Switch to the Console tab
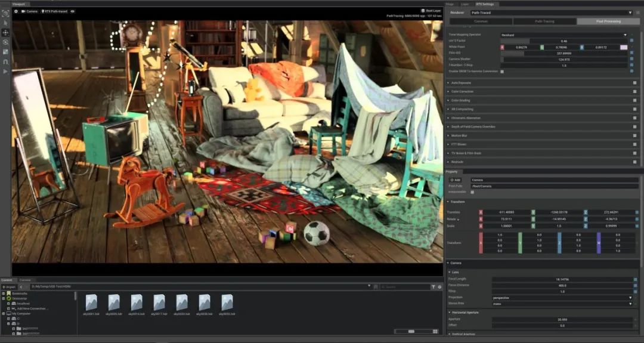This screenshot has width=644, height=343. coord(25,280)
